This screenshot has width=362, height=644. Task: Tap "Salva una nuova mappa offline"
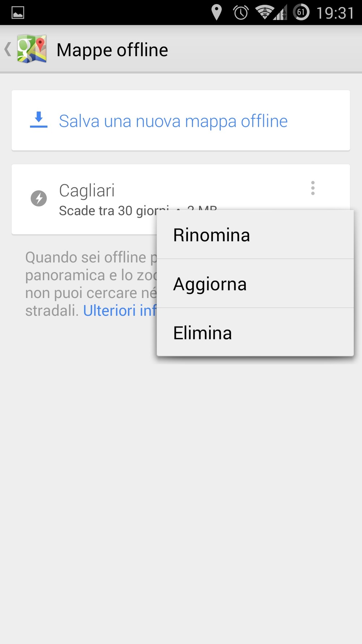(x=173, y=121)
